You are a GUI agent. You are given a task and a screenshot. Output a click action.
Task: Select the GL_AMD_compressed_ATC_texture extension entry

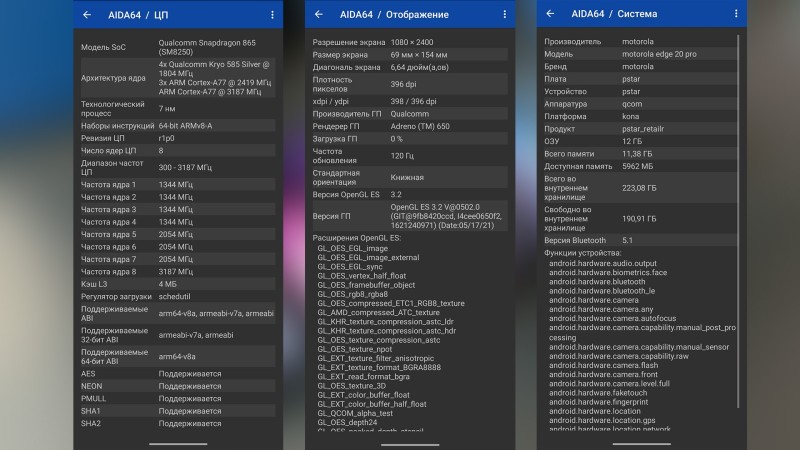click(x=378, y=312)
